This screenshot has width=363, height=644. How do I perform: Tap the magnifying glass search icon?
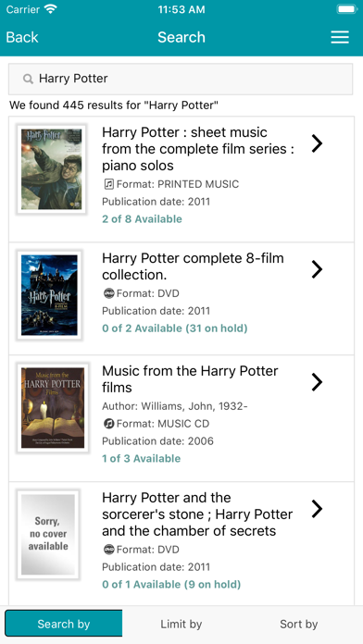point(28,79)
